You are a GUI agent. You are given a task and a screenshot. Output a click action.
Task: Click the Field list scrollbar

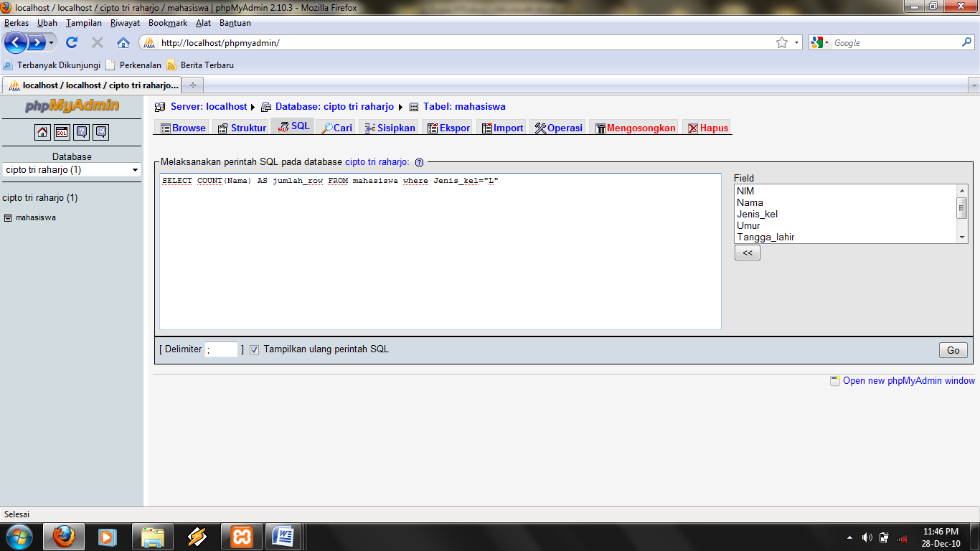pos(962,214)
